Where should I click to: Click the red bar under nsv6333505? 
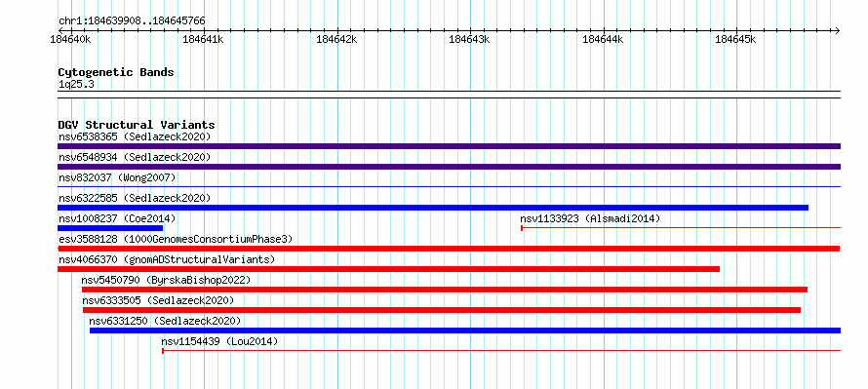click(442, 310)
